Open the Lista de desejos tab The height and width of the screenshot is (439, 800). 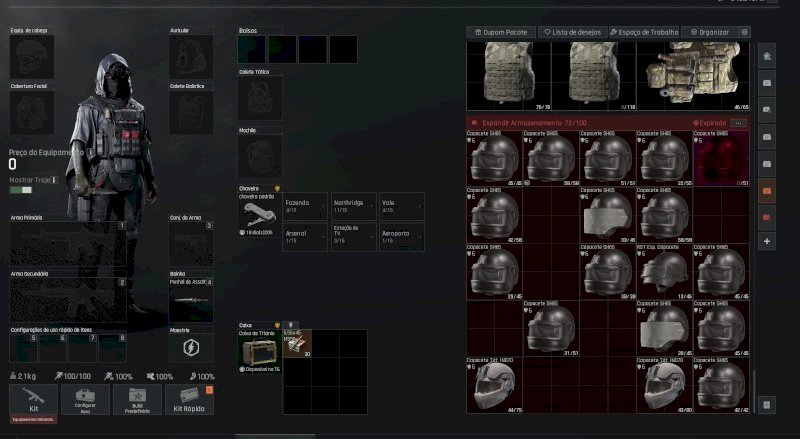click(x=572, y=32)
